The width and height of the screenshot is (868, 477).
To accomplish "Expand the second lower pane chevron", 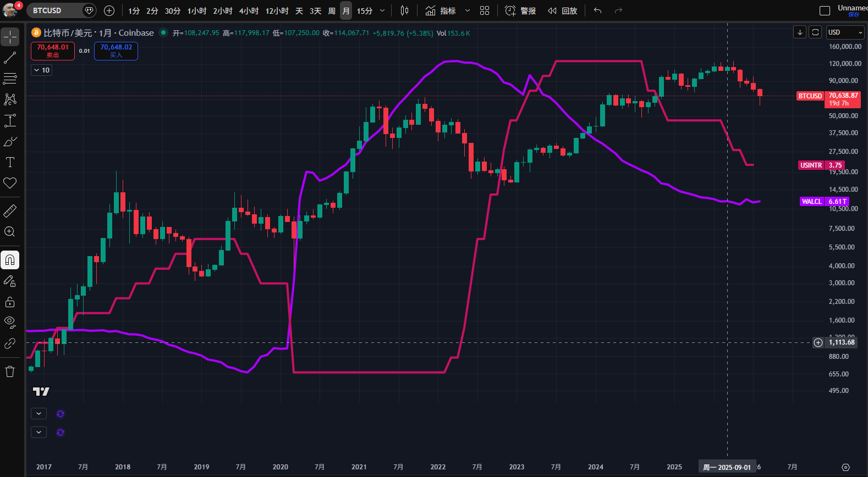I will coord(39,432).
